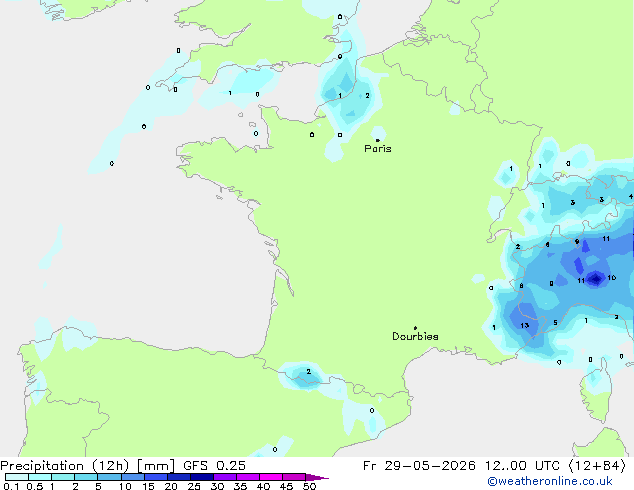
Task: Select the Dourbies marker dot
Action: point(415,328)
